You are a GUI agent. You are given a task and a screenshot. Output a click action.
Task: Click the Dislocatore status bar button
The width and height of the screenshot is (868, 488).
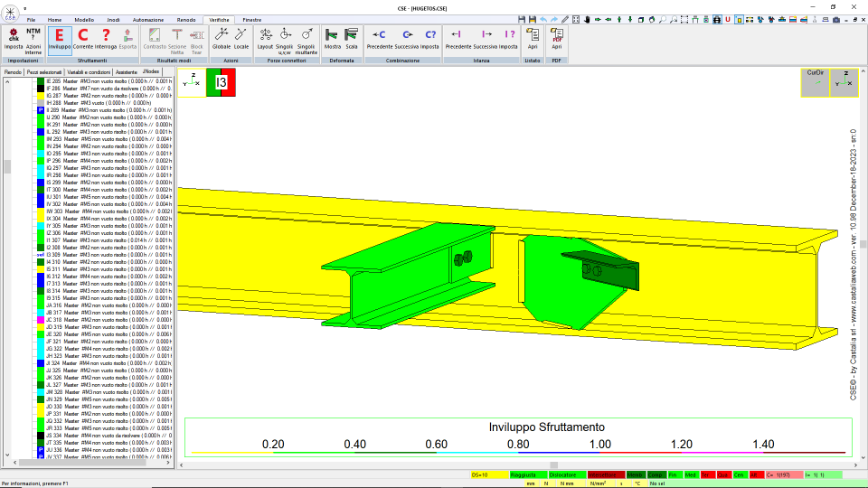point(567,474)
